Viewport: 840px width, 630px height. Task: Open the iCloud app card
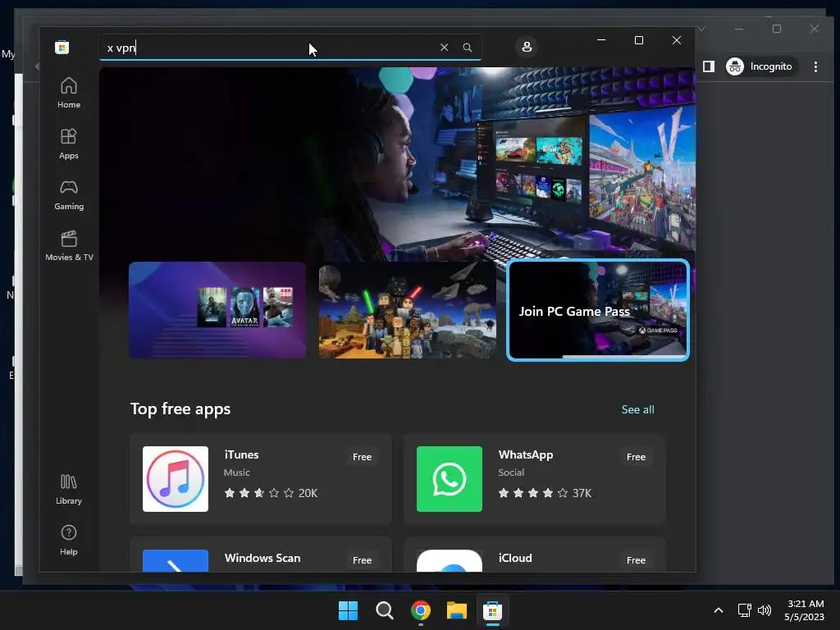click(535, 555)
